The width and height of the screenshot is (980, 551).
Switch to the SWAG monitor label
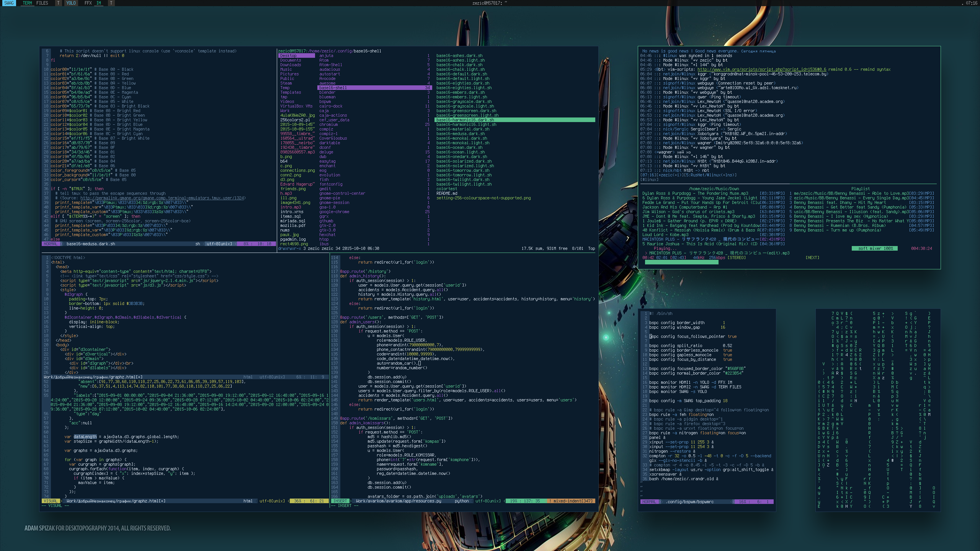coord(9,3)
